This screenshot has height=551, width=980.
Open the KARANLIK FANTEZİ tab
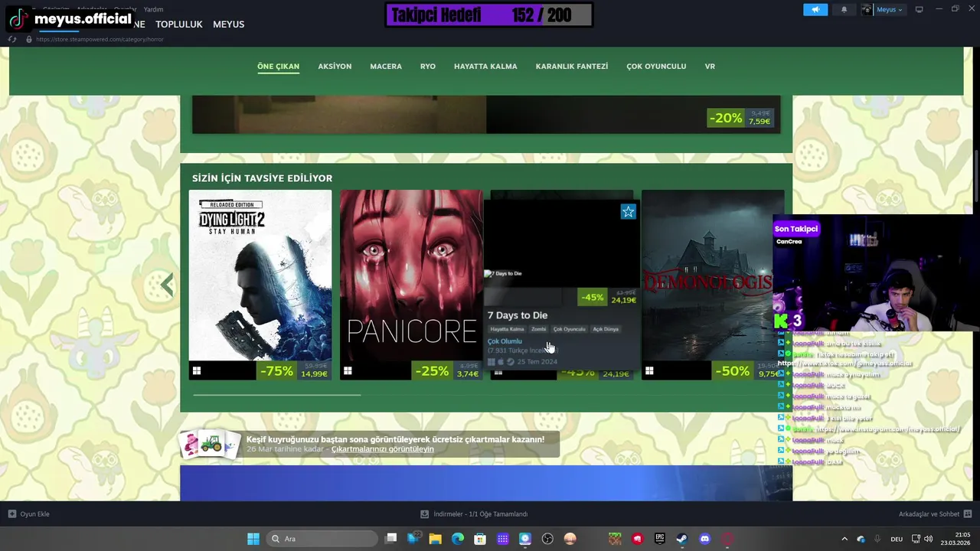(572, 67)
